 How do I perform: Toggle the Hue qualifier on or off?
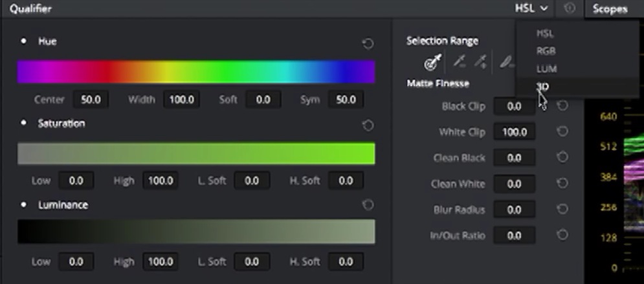coord(24,41)
